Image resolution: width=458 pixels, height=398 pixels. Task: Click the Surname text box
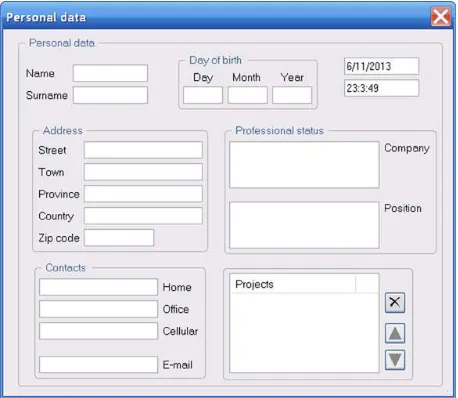(x=110, y=95)
